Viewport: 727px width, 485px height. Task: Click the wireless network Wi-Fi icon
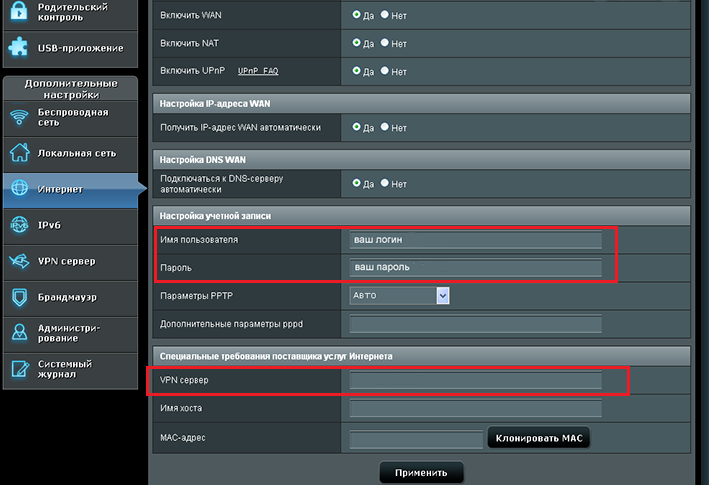tap(19, 117)
